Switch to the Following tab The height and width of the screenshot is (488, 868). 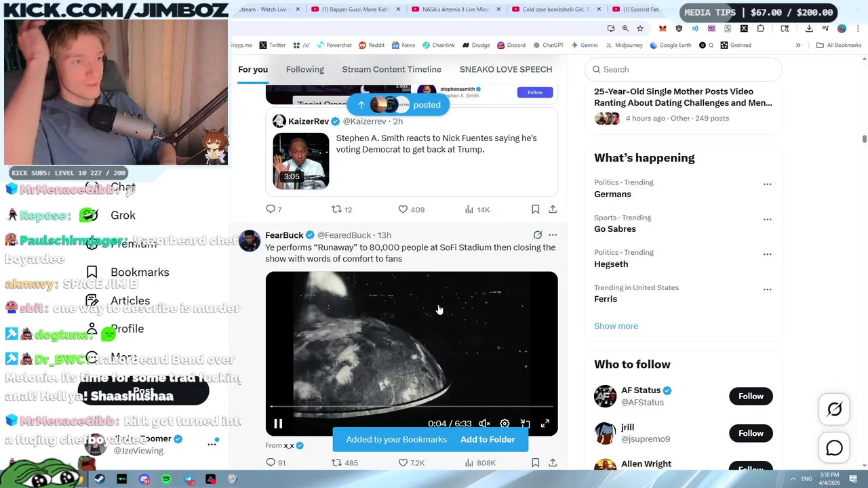[305, 69]
